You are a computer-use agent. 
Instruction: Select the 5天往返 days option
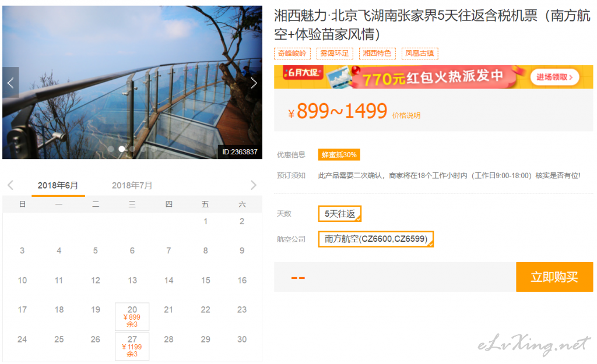340,214
